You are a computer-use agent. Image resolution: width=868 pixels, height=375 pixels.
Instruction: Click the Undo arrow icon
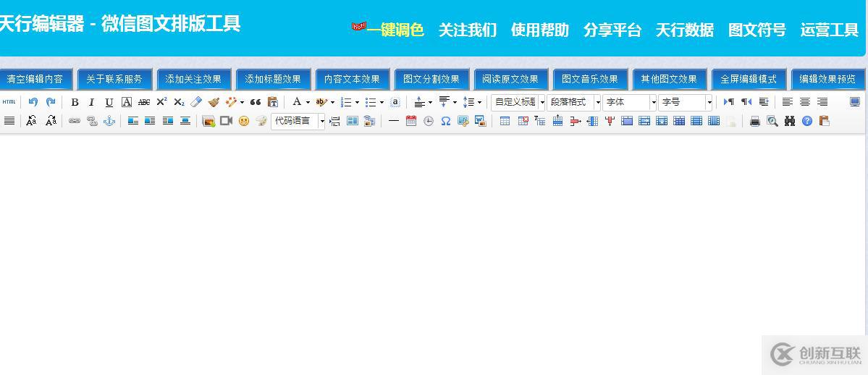pos(33,102)
